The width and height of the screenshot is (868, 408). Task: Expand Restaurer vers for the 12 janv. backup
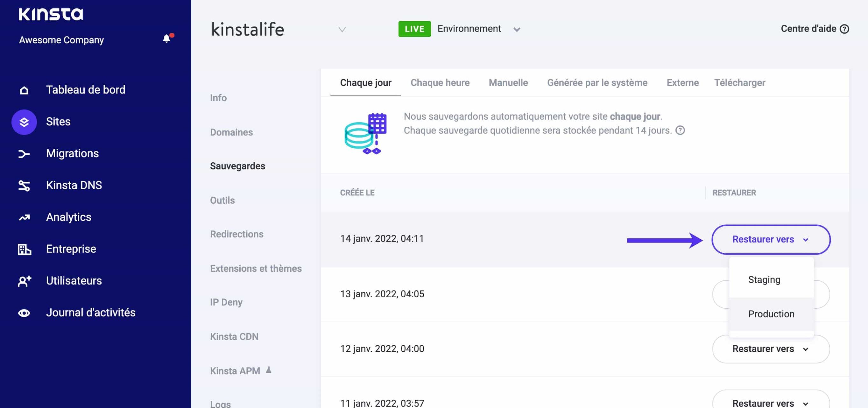771,349
